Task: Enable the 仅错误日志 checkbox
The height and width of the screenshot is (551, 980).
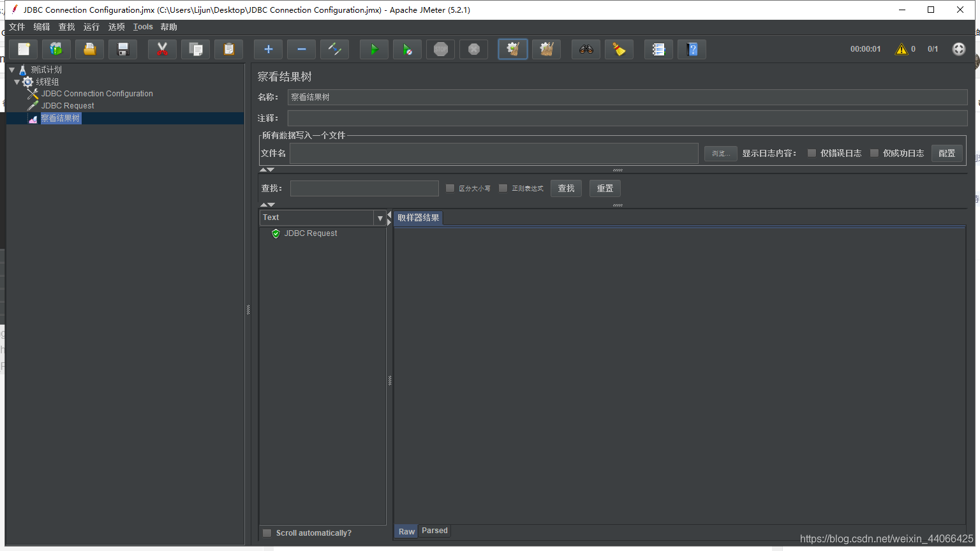Action: click(812, 153)
